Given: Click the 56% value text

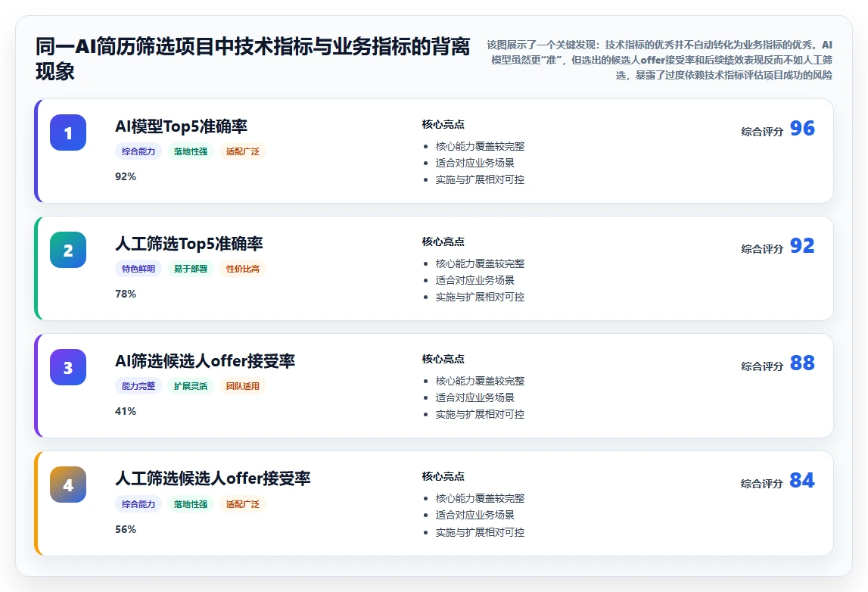Looking at the screenshot, I should [126, 529].
